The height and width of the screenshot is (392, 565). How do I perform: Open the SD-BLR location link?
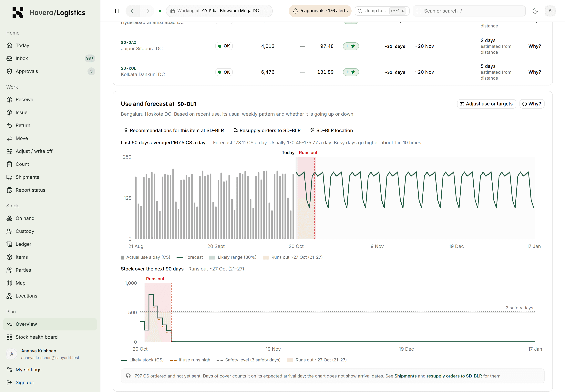(x=331, y=130)
